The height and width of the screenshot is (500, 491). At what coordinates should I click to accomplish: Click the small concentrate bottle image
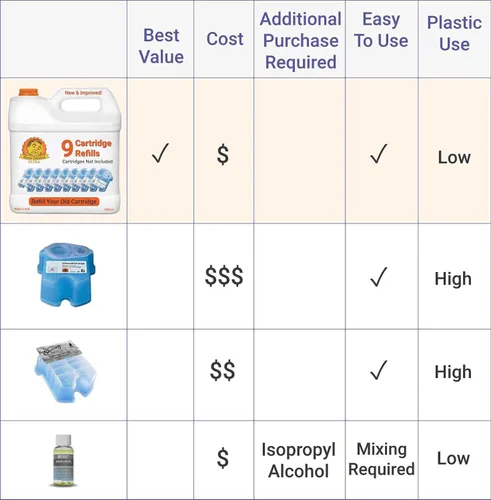[x=63, y=461]
